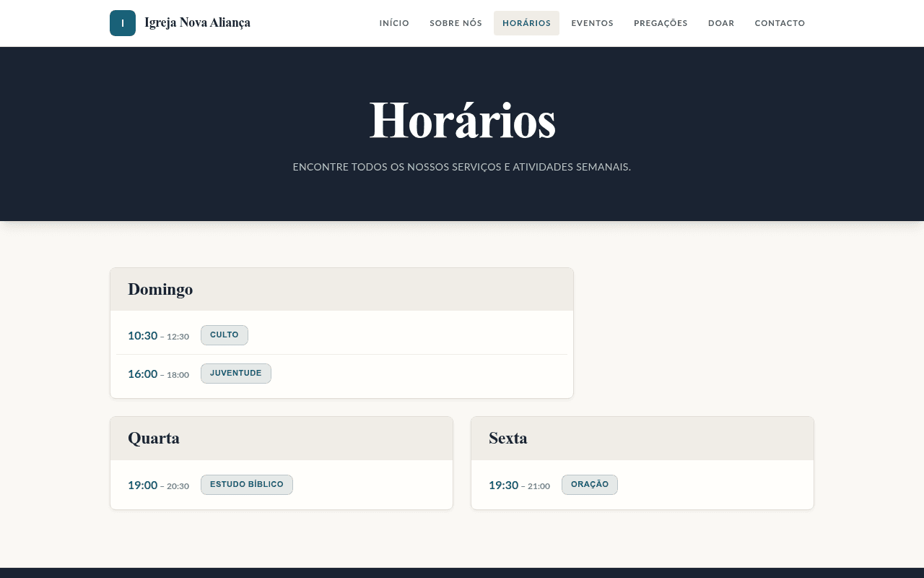Click the Sexta card header
The width and height of the screenshot is (924, 578).
tap(642, 439)
